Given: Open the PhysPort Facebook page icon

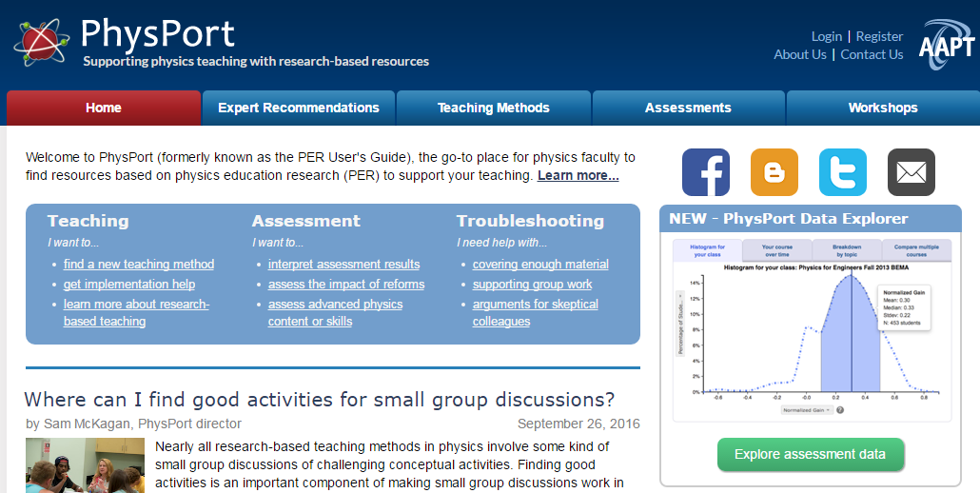Looking at the screenshot, I should [x=705, y=172].
